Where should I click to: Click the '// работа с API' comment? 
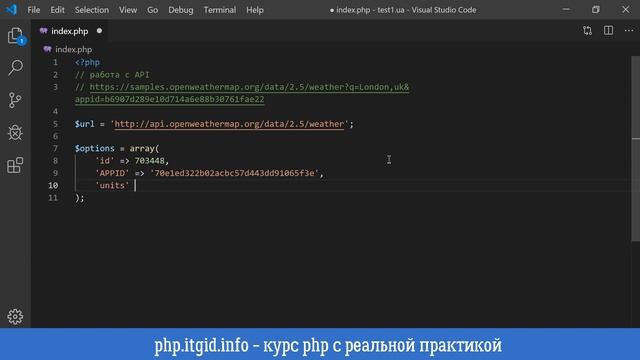112,75
